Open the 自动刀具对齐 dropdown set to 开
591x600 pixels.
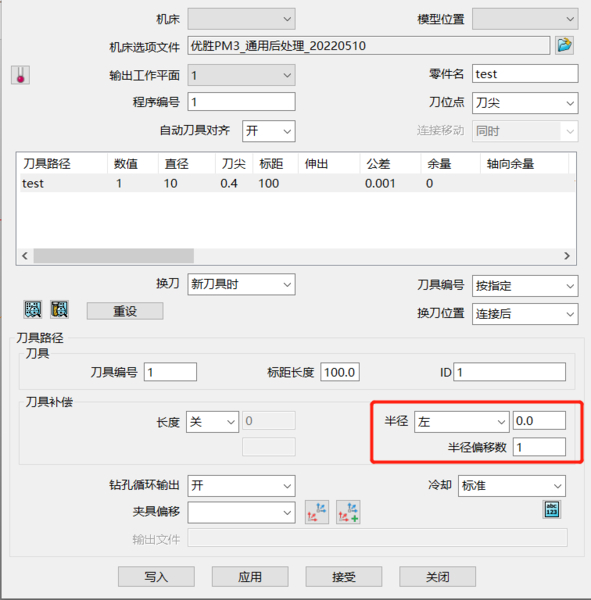pyautogui.click(x=269, y=131)
